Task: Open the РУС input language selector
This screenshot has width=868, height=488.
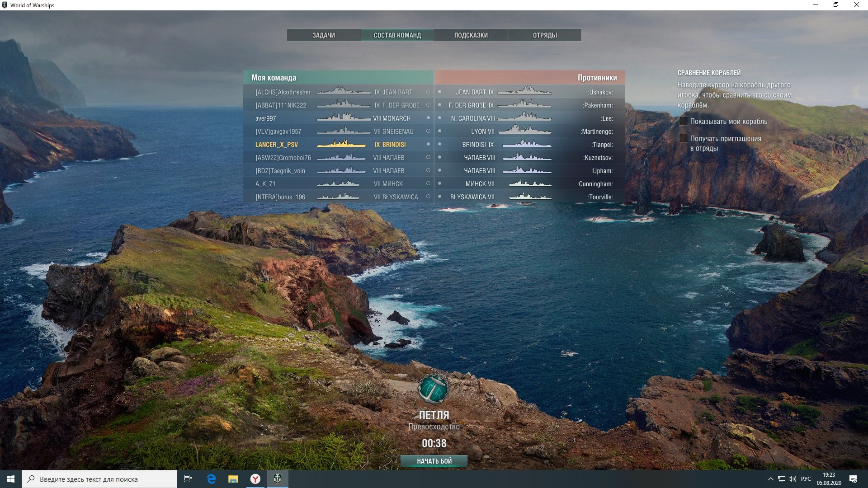Action: 806,479
